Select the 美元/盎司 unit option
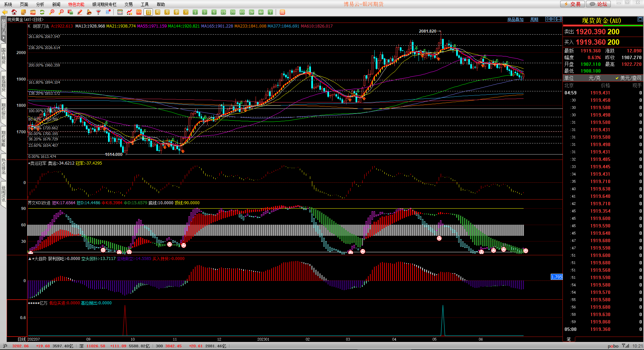 [628, 78]
